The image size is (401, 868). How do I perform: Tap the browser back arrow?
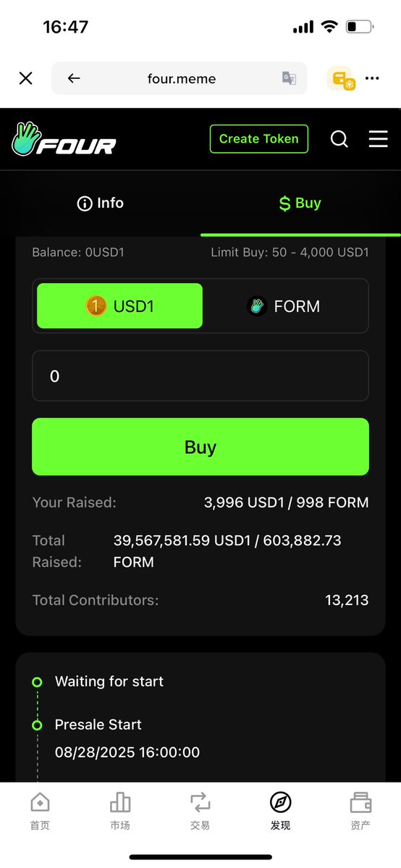click(74, 79)
